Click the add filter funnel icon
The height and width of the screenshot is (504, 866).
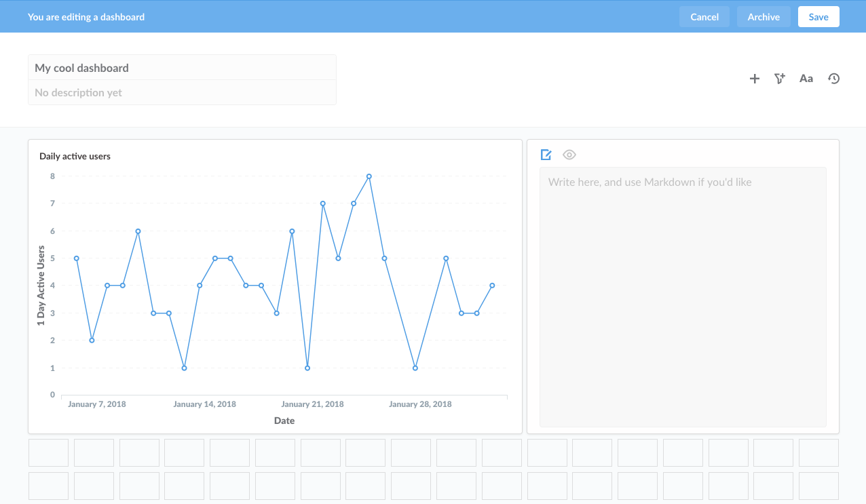(780, 79)
